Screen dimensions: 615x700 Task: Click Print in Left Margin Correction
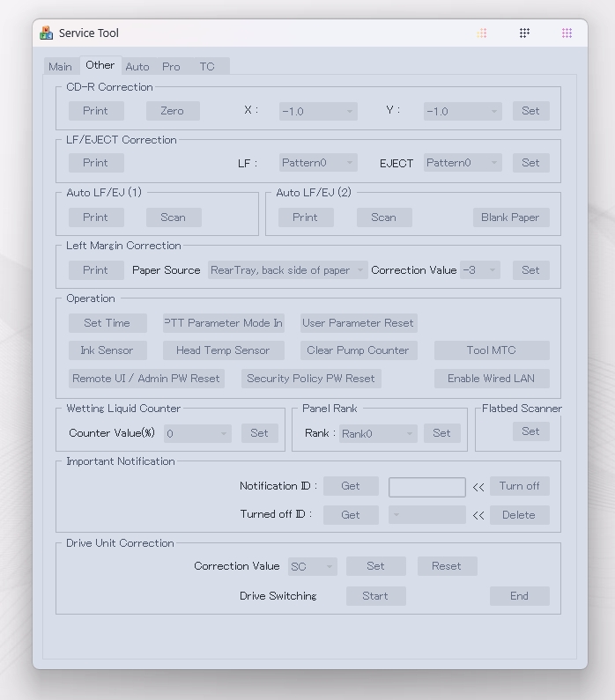[x=96, y=270]
